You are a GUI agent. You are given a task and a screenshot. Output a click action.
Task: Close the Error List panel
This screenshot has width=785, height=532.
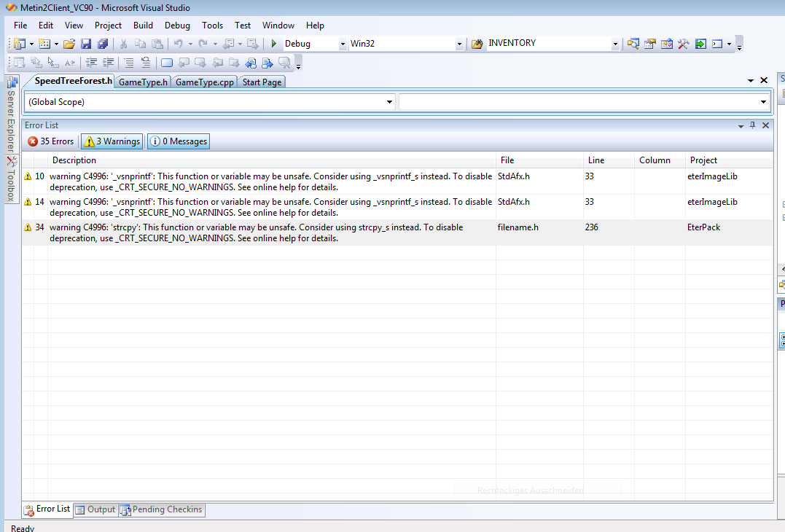click(765, 125)
